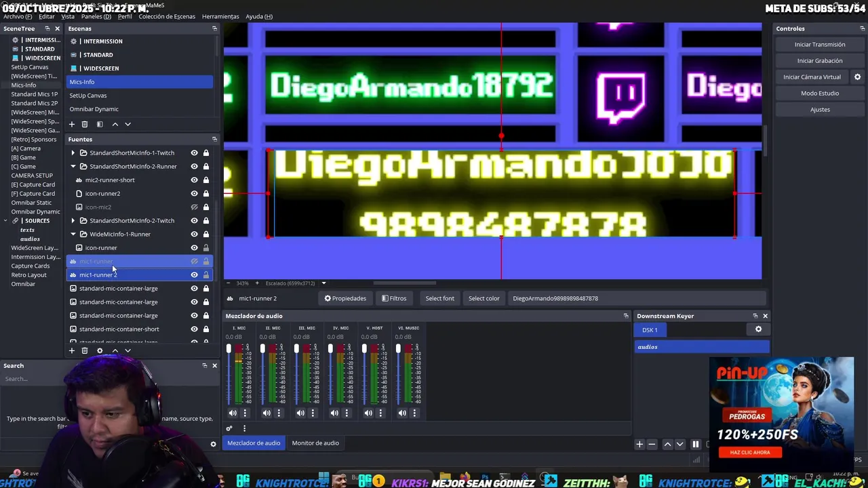
Task: Click Modo Estudio button
Action: [x=820, y=94]
